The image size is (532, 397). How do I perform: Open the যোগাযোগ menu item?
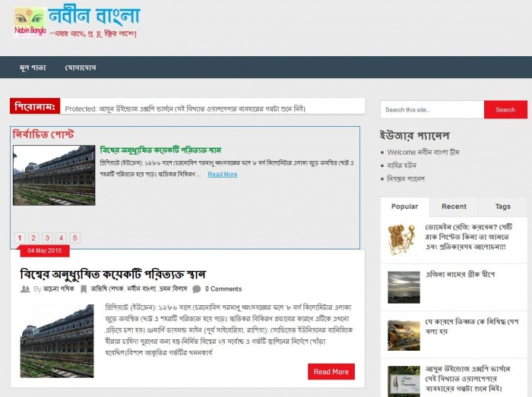(81, 68)
